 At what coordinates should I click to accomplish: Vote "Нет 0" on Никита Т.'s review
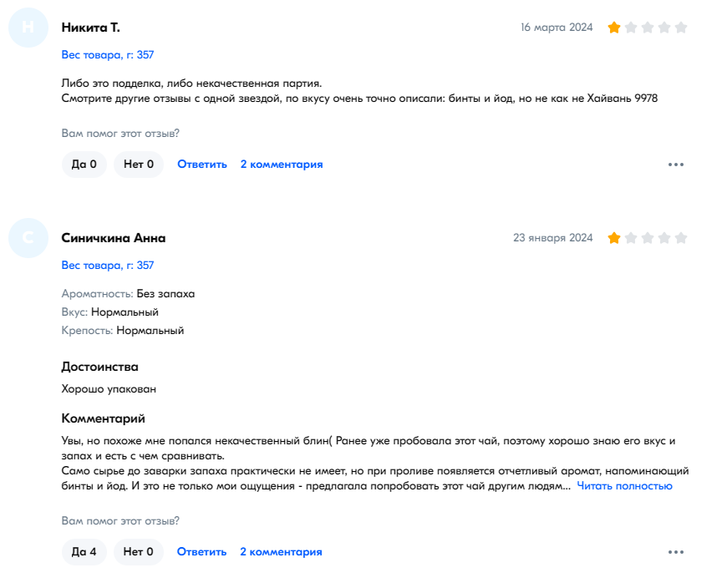click(x=139, y=165)
